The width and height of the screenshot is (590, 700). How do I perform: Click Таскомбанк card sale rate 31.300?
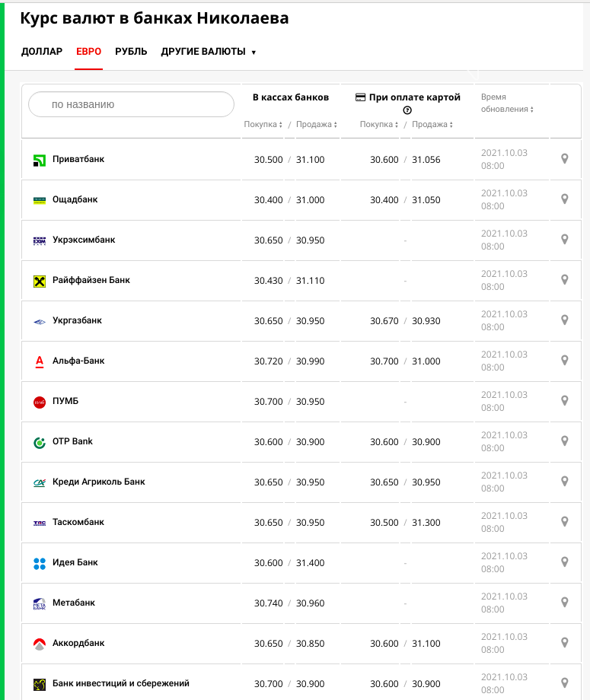pos(426,522)
